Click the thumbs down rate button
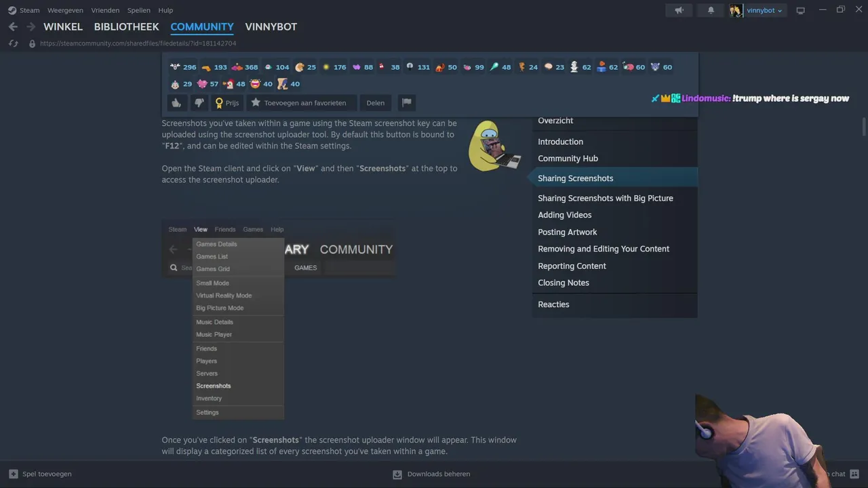This screenshot has height=488, width=868. click(x=199, y=103)
